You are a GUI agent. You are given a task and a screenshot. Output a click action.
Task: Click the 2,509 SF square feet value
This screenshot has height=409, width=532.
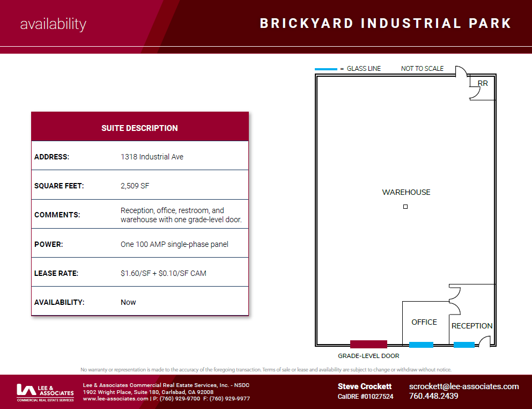click(x=135, y=186)
